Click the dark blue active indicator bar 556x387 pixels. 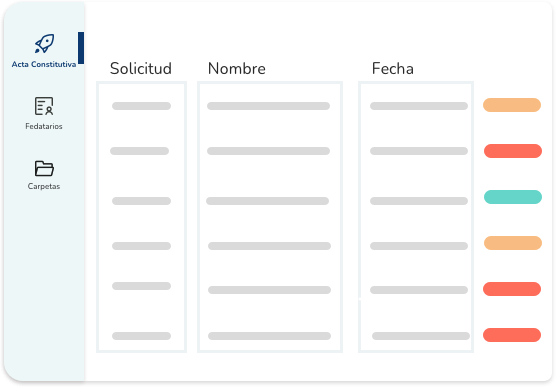point(81,48)
